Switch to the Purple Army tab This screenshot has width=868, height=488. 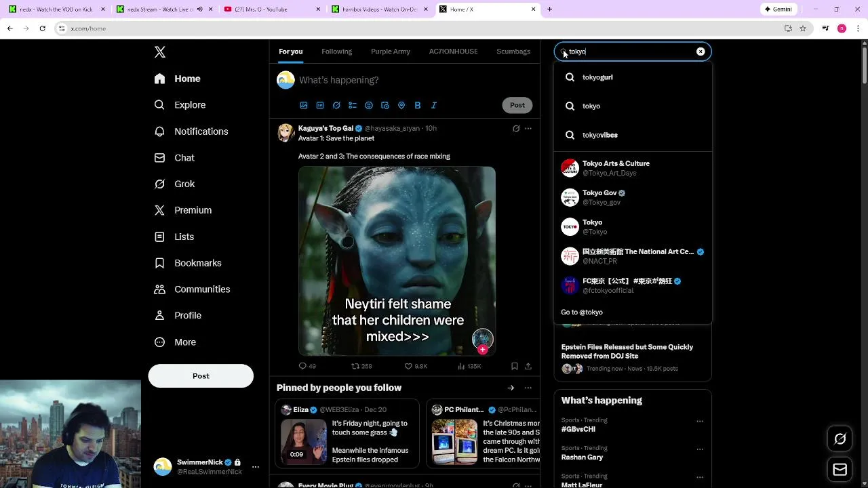[391, 52]
